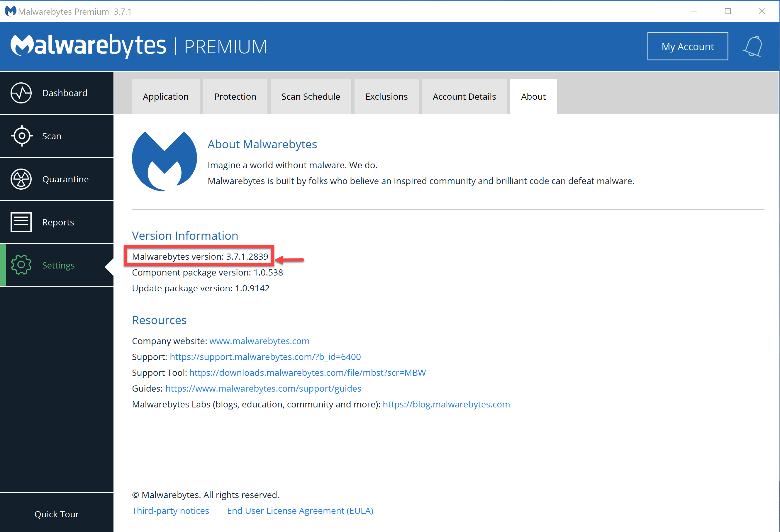
Task: Open www.malwarebytes.com company website link
Action: point(260,341)
